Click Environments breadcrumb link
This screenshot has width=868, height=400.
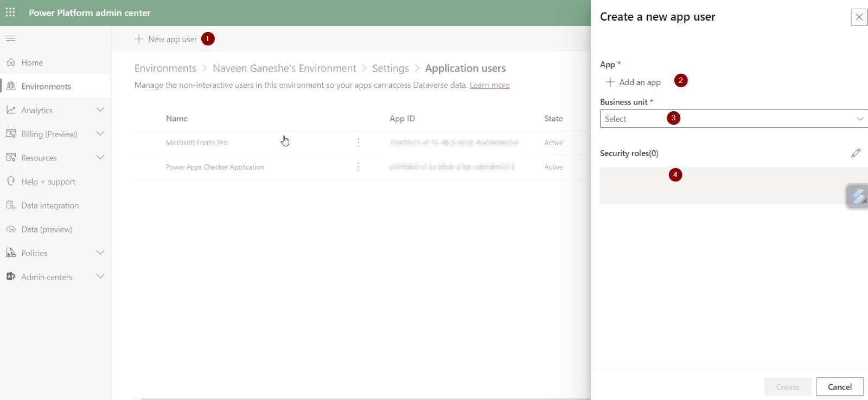[x=165, y=68]
